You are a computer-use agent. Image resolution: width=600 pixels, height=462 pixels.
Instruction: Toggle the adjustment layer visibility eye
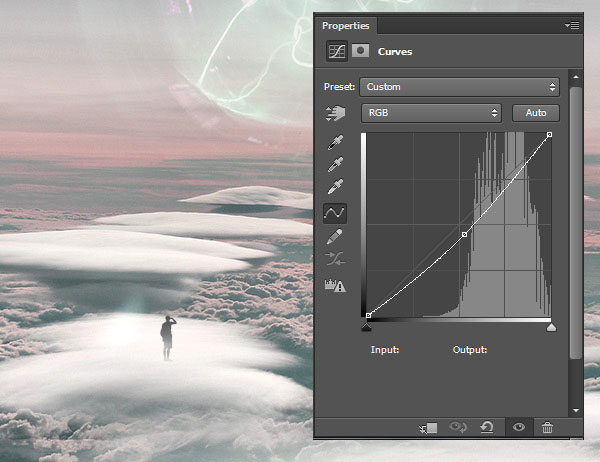pyautogui.click(x=518, y=427)
